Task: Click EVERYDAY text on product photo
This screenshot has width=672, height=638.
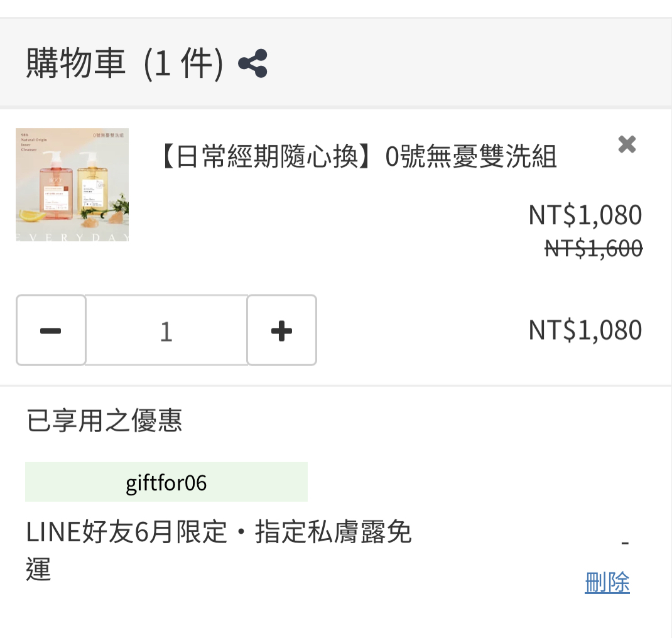Action: [72, 237]
